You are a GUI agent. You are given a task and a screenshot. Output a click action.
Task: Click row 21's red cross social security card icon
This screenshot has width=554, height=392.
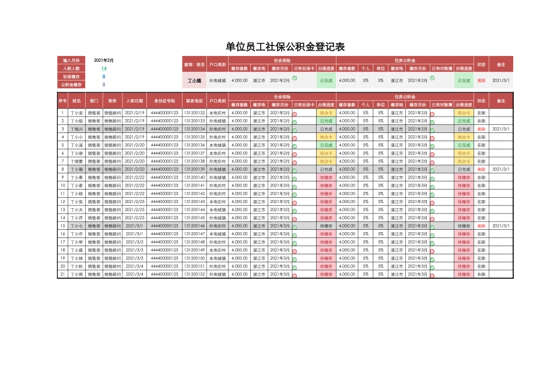click(x=294, y=276)
